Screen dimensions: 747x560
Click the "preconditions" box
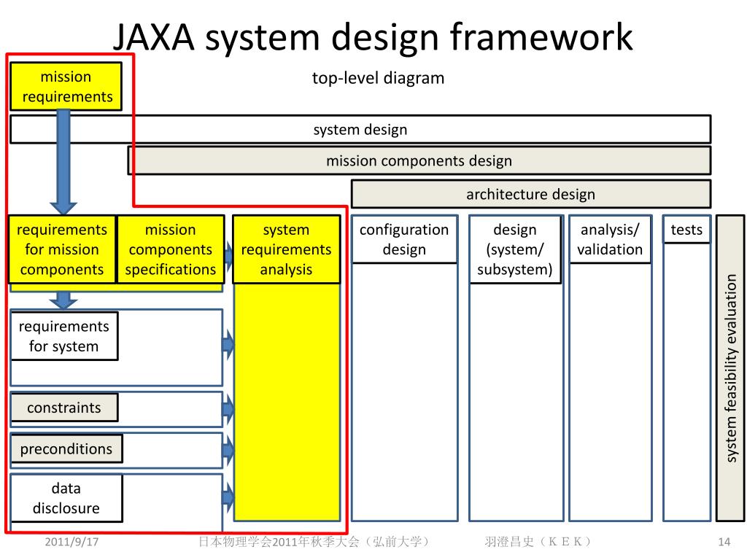click(66, 448)
